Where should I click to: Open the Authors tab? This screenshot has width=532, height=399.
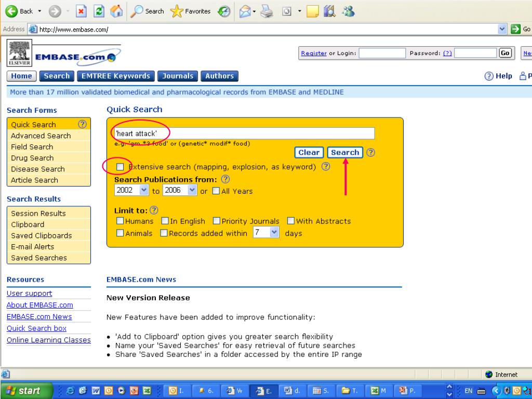[x=220, y=76]
